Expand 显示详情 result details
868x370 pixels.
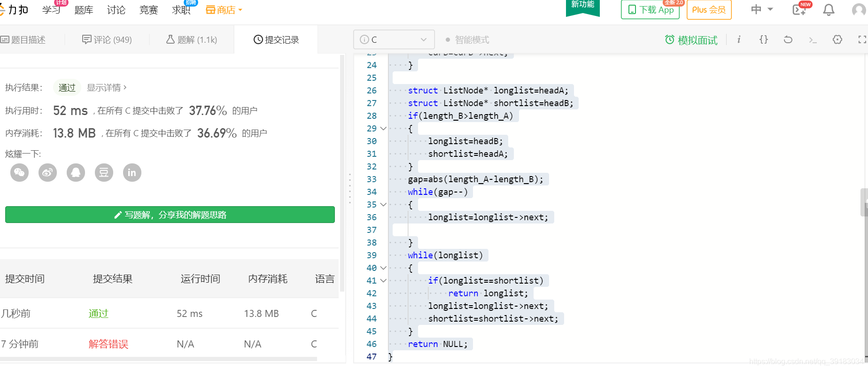click(107, 88)
